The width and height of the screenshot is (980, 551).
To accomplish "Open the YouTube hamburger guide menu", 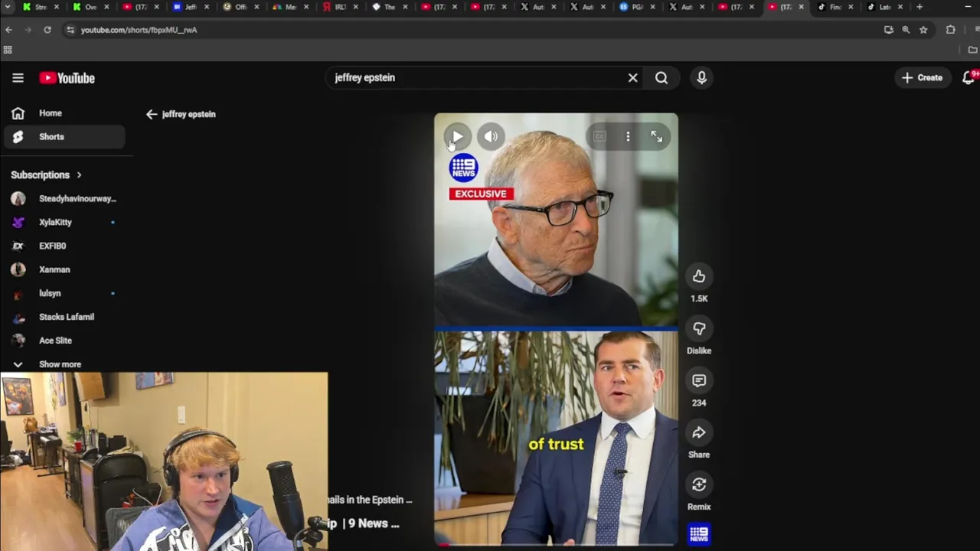I will [18, 77].
